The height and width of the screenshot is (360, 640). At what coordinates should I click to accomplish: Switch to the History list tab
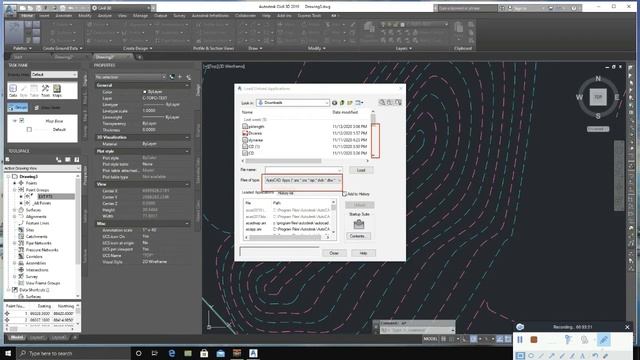(286, 193)
